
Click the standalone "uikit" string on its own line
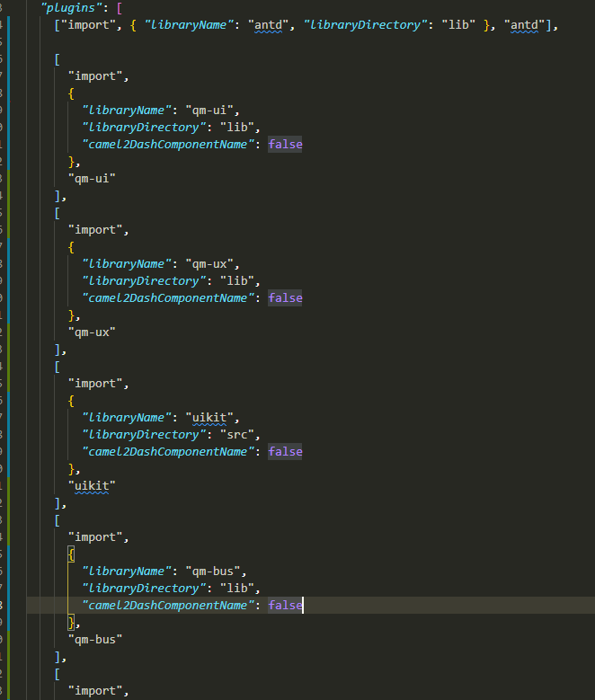pyautogui.click(x=92, y=486)
